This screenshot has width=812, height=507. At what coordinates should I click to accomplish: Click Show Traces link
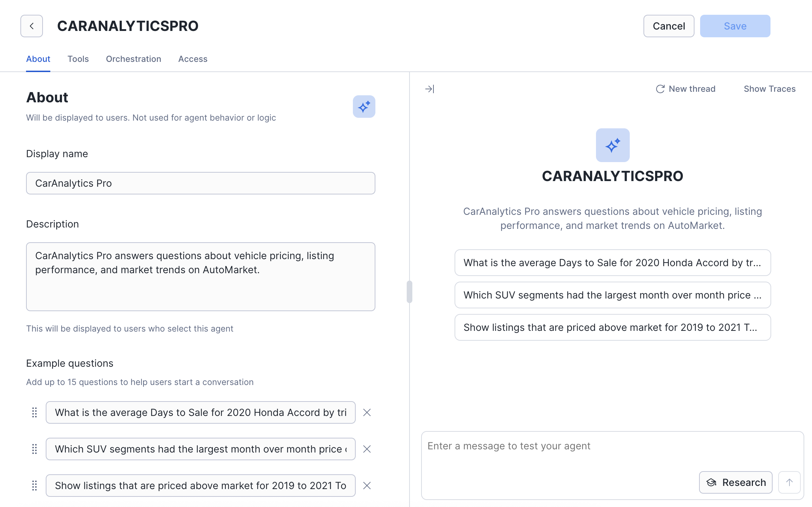point(769,89)
